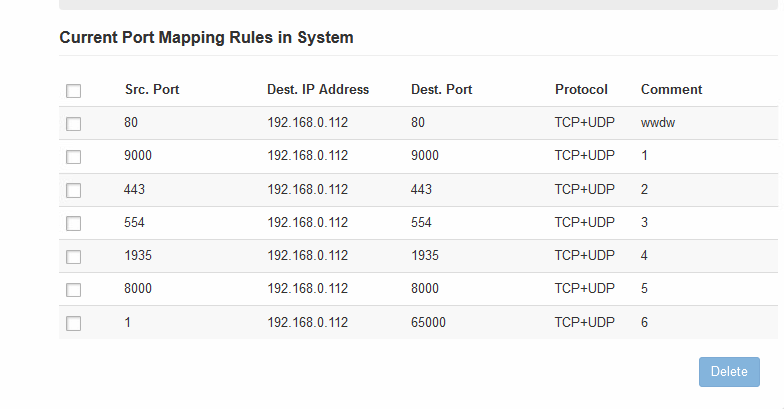The width and height of the screenshot is (784, 409).
Task: Check the box beside the port 8000 rule
Action: click(x=74, y=290)
